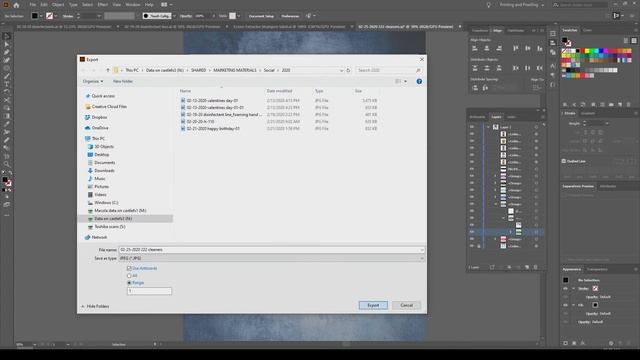Click the Cancel button

point(407,305)
